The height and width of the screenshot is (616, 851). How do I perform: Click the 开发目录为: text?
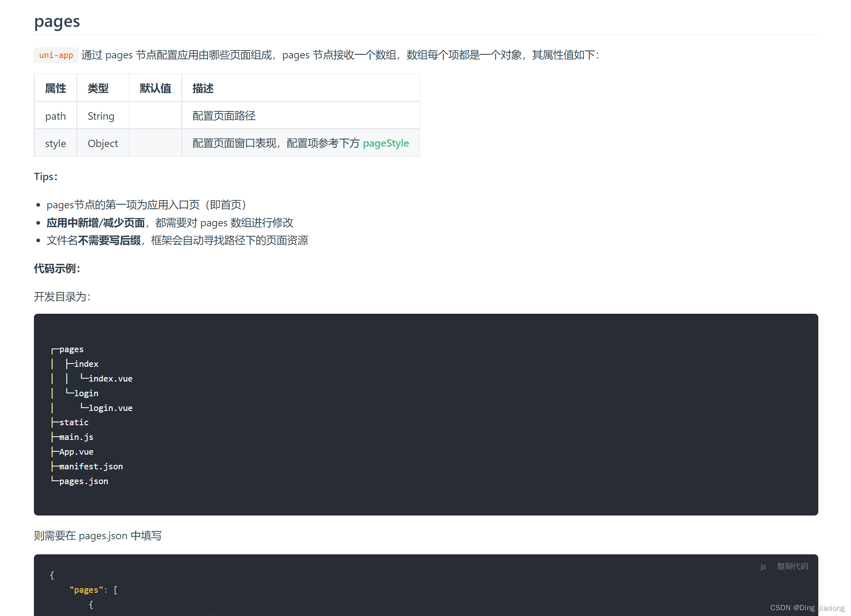pyautogui.click(x=62, y=297)
